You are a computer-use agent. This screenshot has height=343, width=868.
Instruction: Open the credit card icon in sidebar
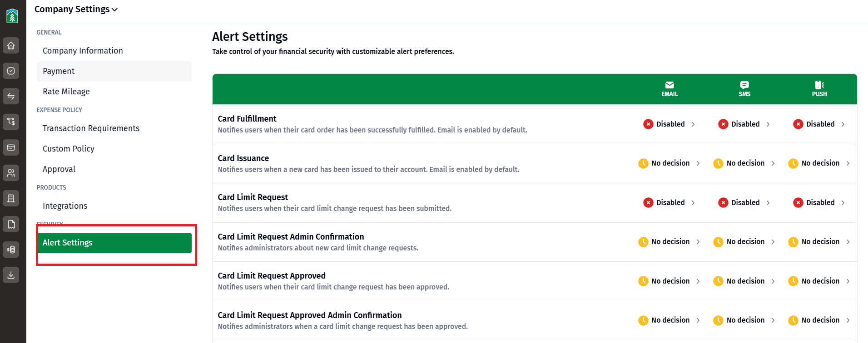(11, 147)
